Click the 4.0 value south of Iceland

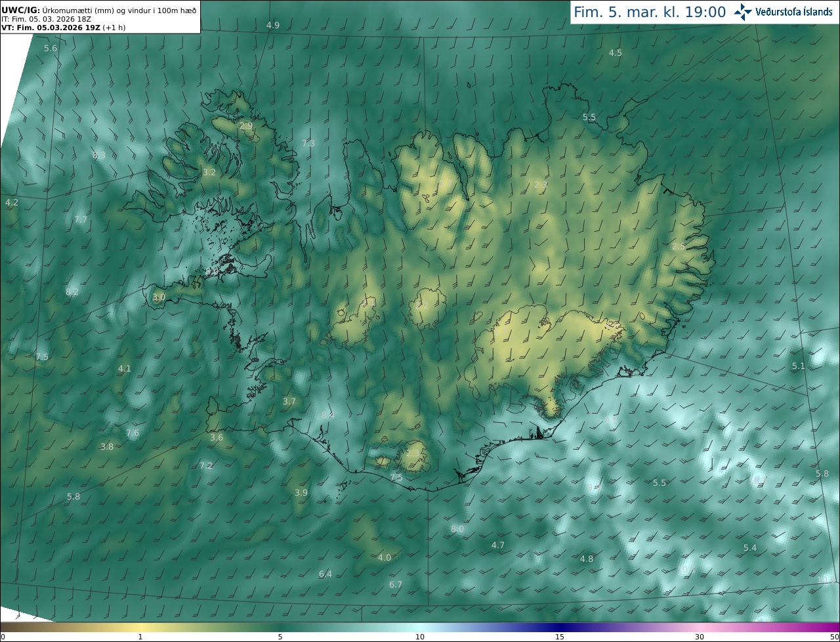[x=385, y=557]
